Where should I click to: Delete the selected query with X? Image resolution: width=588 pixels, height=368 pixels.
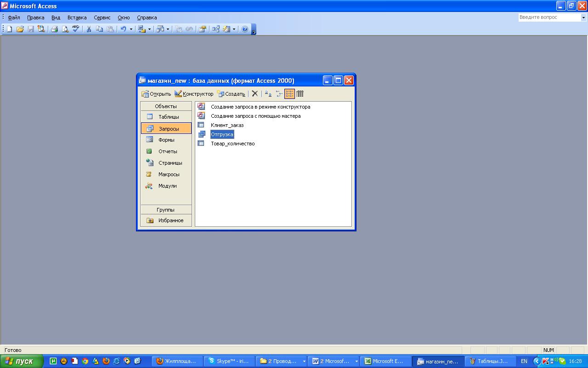point(254,94)
